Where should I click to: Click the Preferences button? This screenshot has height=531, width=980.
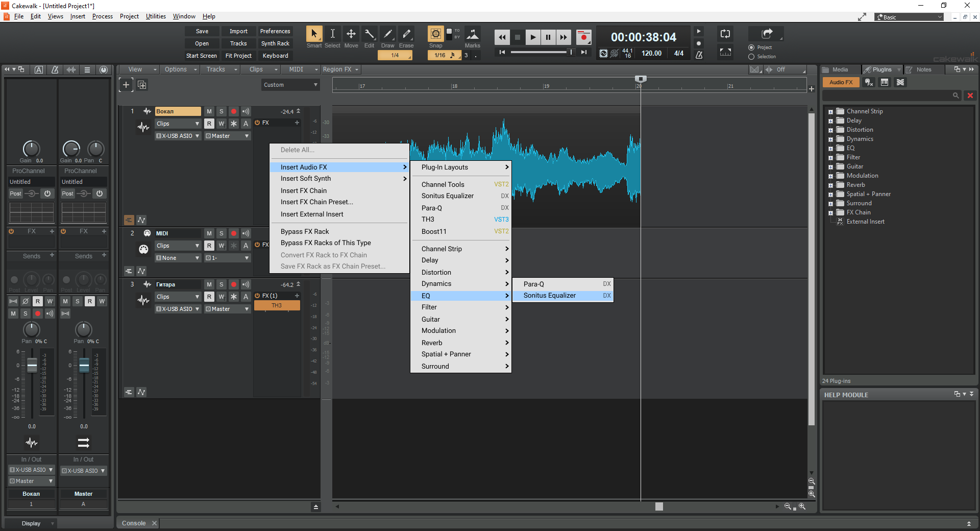[275, 31]
